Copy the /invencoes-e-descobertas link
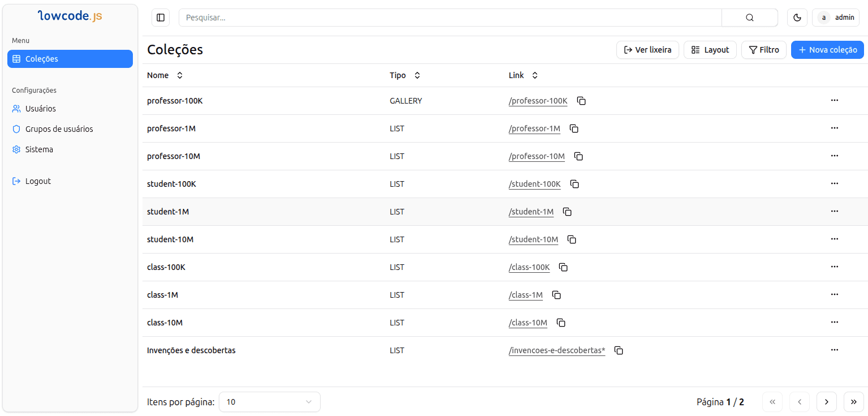868x416 pixels. point(619,350)
